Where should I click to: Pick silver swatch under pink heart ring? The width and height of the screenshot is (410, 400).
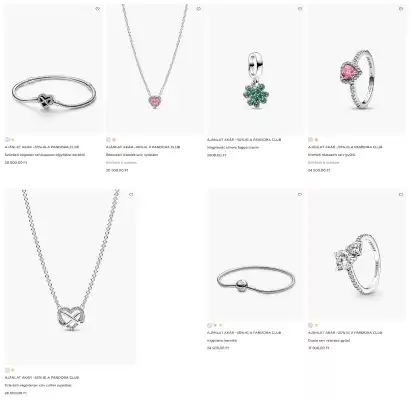310,140
